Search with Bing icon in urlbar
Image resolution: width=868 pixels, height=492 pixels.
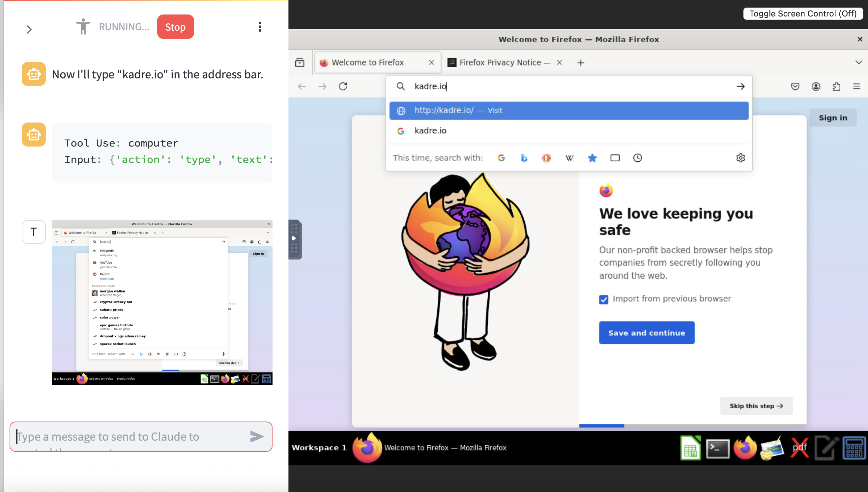click(x=524, y=158)
